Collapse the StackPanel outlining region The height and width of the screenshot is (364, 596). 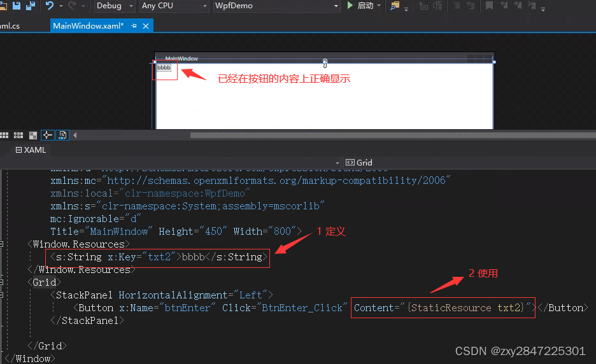click(1, 295)
